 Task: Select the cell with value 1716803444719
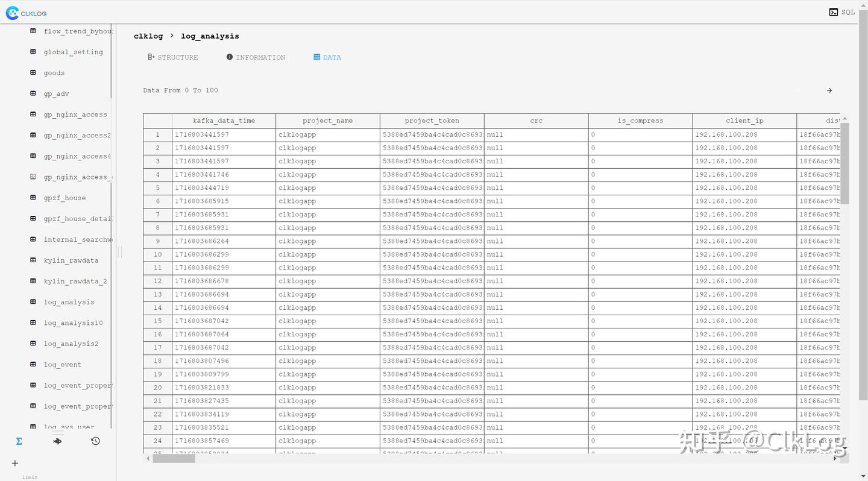tap(224, 188)
